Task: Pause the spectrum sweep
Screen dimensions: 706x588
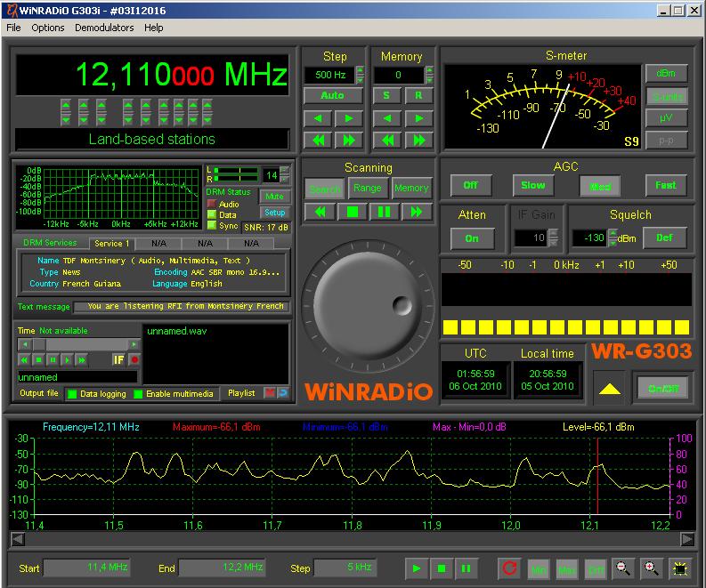Action: coord(466,568)
